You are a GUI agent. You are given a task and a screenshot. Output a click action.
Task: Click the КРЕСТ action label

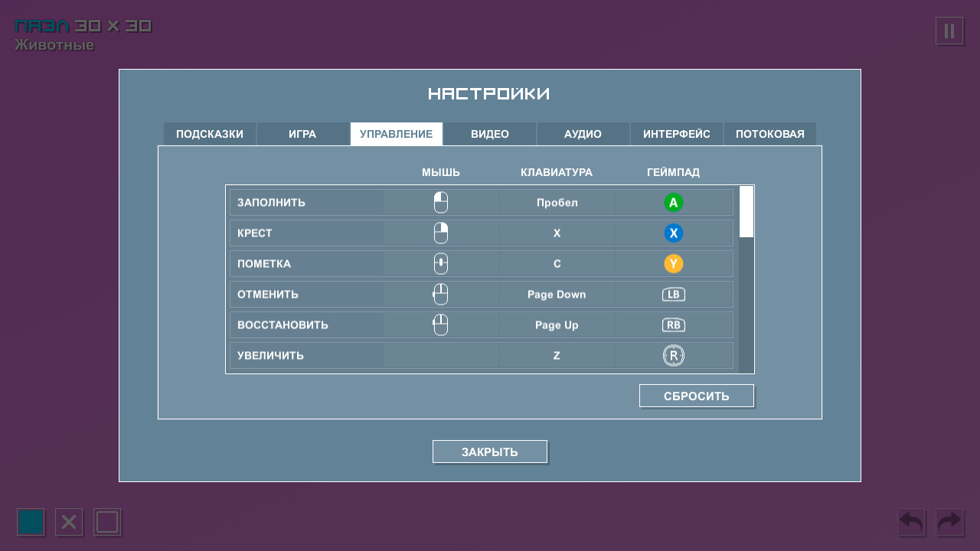point(255,233)
